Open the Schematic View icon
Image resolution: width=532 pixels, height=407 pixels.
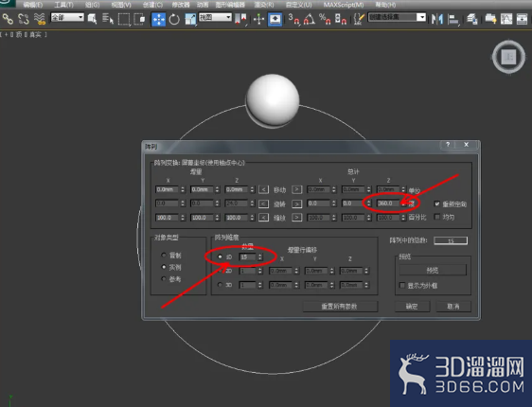click(523, 19)
